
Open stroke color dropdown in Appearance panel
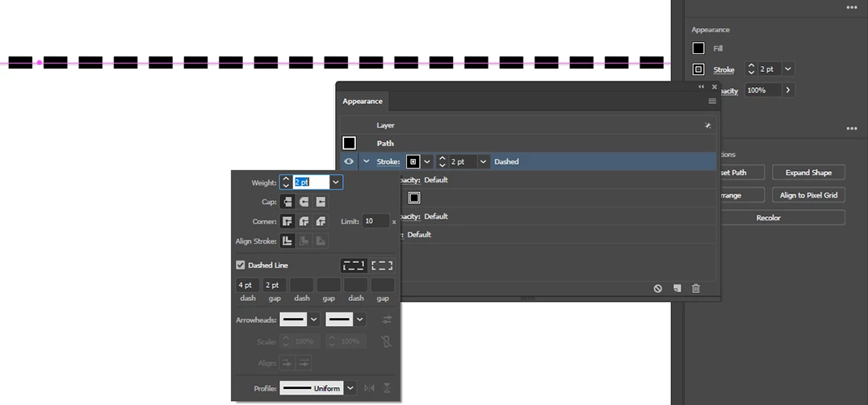click(x=427, y=161)
